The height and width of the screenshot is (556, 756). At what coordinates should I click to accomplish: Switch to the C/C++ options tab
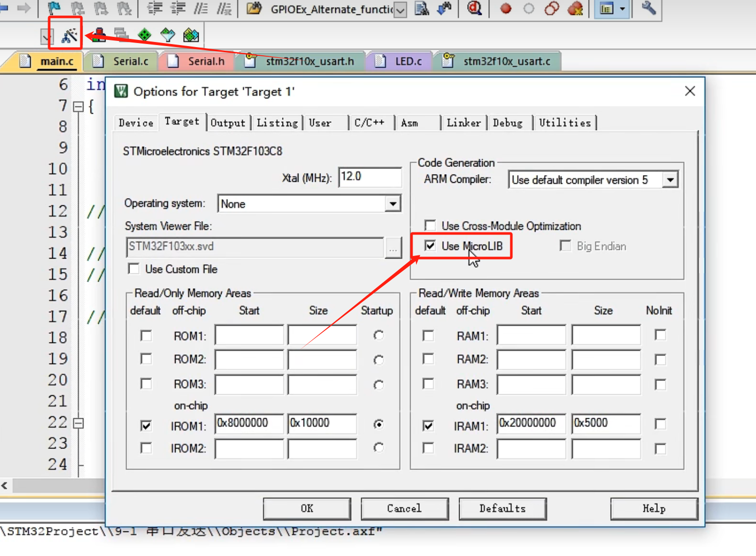[369, 123]
